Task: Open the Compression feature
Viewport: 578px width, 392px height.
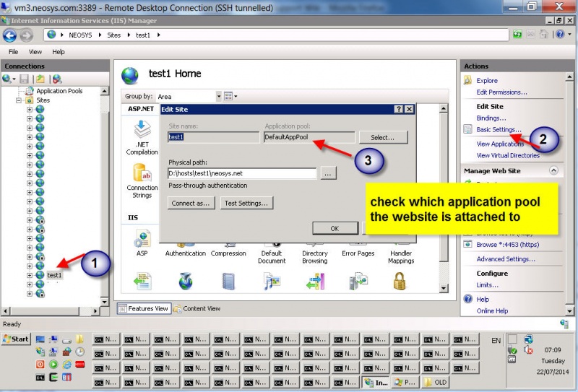Action: 228,253
